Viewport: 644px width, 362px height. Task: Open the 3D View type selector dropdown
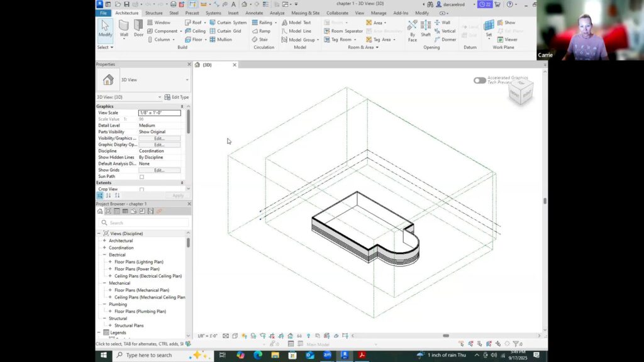pos(187,80)
